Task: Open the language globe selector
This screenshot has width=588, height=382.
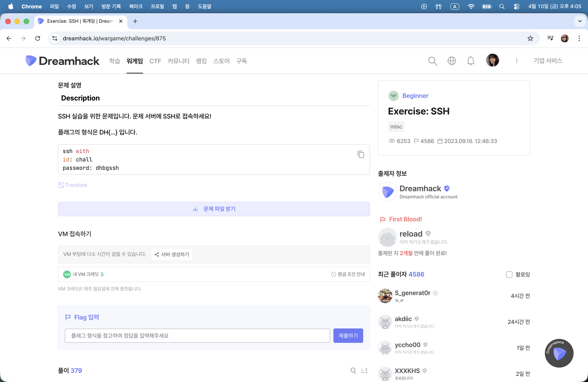Action: pyautogui.click(x=451, y=61)
